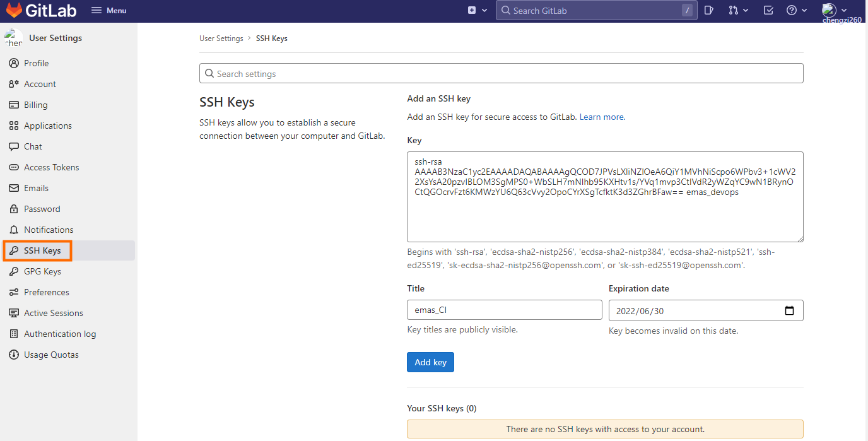Image resolution: width=868 pixels, height=441 pixels.
Task: Open the to-do list icon
Action: coord(768,10)
